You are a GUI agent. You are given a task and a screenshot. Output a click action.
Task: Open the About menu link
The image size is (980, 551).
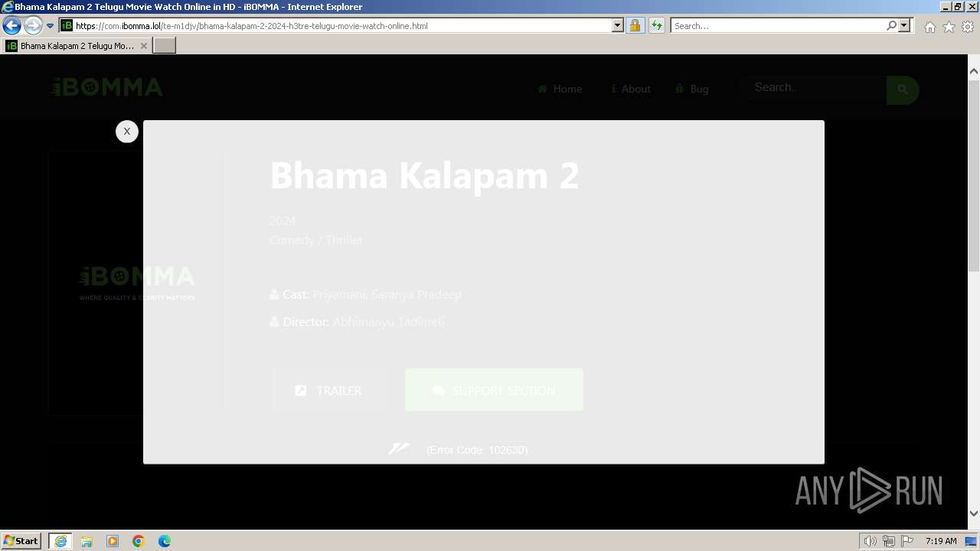(630, 89)
